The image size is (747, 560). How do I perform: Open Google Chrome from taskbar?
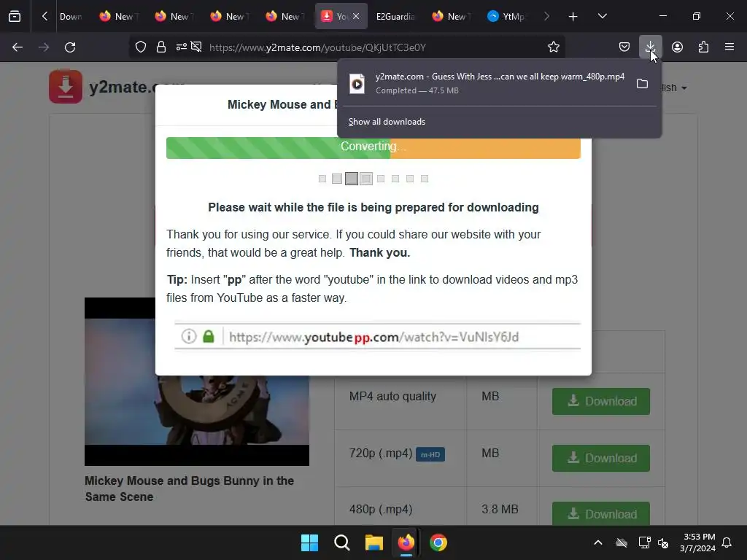pyautogui.click(x=438, y=542)
